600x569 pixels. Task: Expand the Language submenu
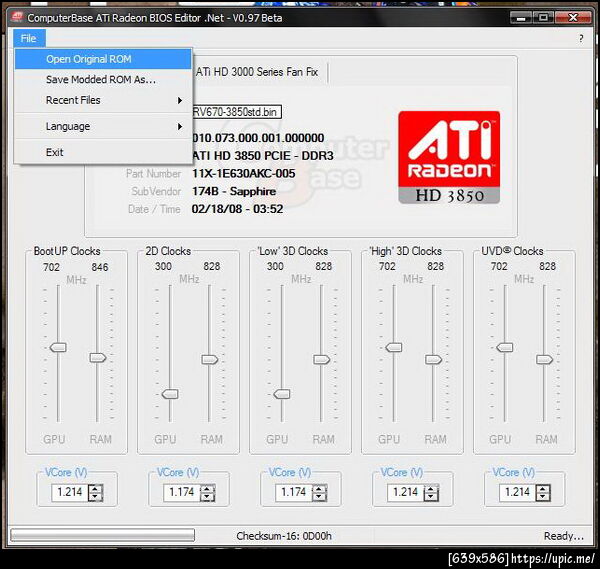point(103,126)
